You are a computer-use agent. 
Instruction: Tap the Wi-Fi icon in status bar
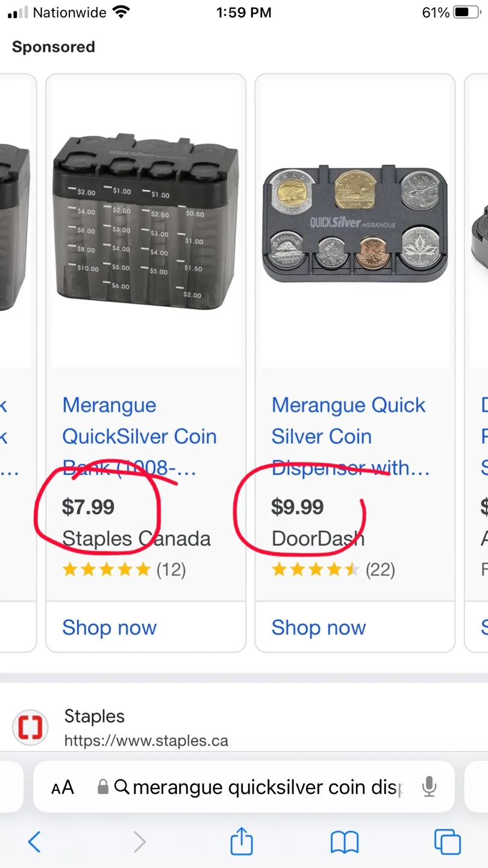pos(120,11)
